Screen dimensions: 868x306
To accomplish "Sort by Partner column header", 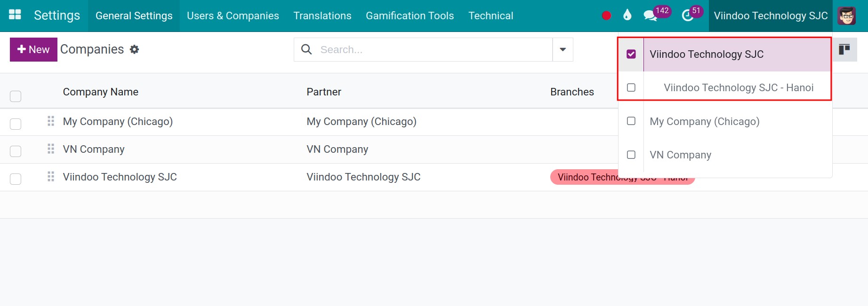I will [x=324, y=92].
